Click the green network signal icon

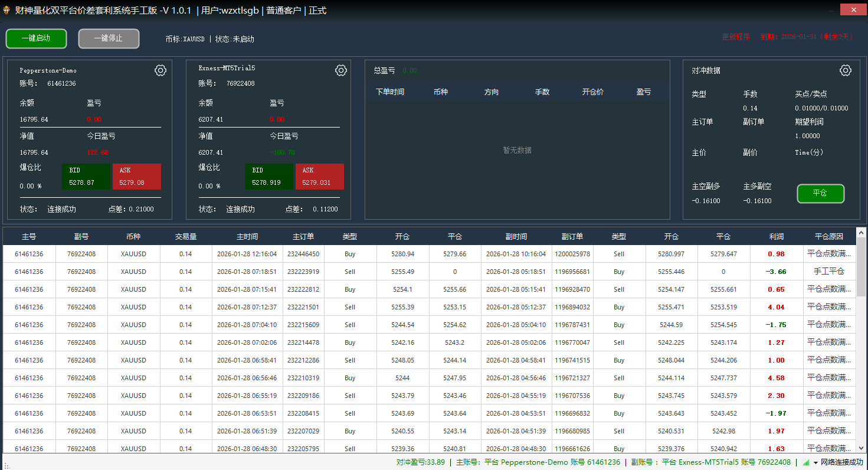[x=806, y=462]
